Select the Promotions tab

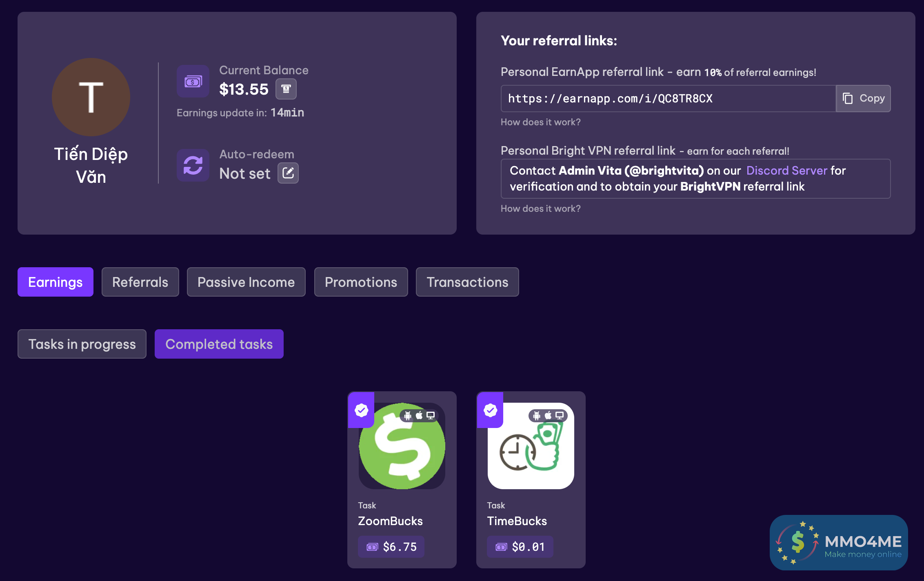(x=361, y=282)
